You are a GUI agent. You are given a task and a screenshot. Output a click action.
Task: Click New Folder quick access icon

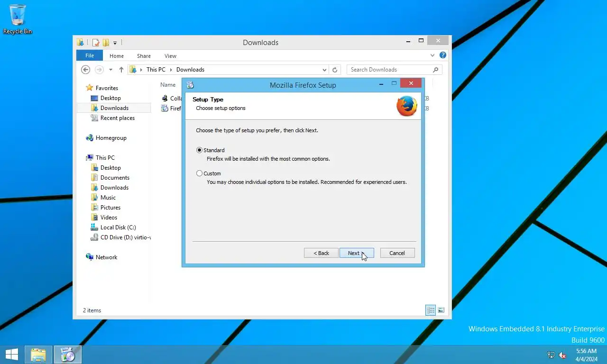[x=106, y=43]
